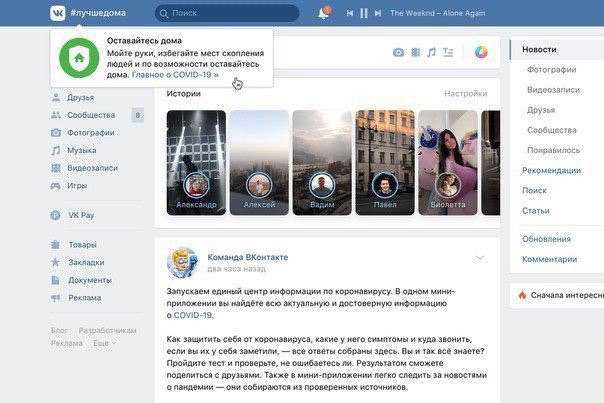This screenshot has height=403, width=604.
Task: Open Документы in left sidebar
Action: tap(90, 280)
